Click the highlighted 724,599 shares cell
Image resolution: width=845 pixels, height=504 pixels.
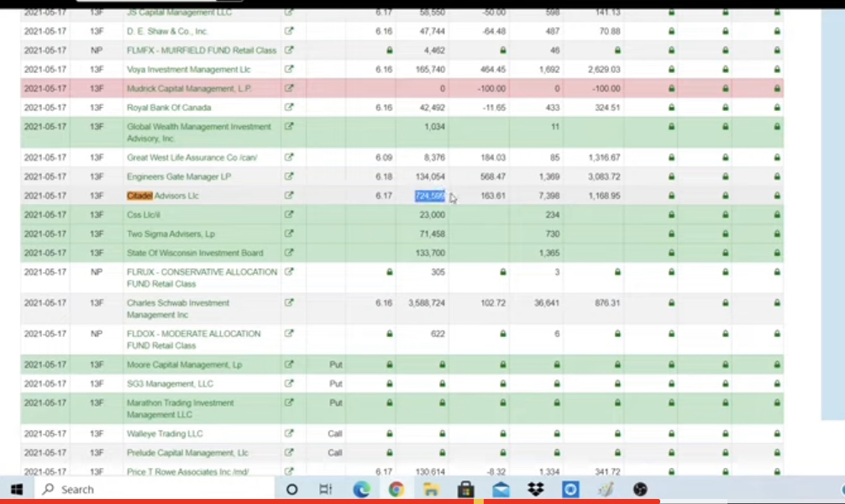tap(429, 196)
